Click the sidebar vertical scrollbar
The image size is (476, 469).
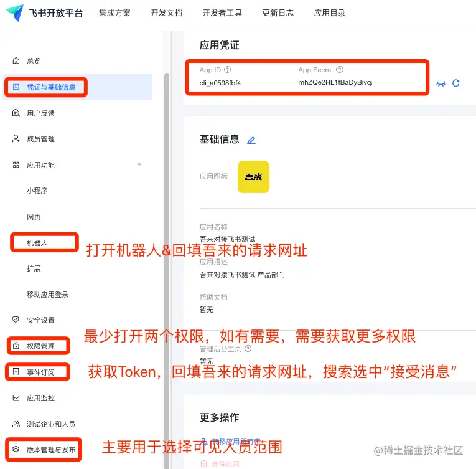pos(167,270)
